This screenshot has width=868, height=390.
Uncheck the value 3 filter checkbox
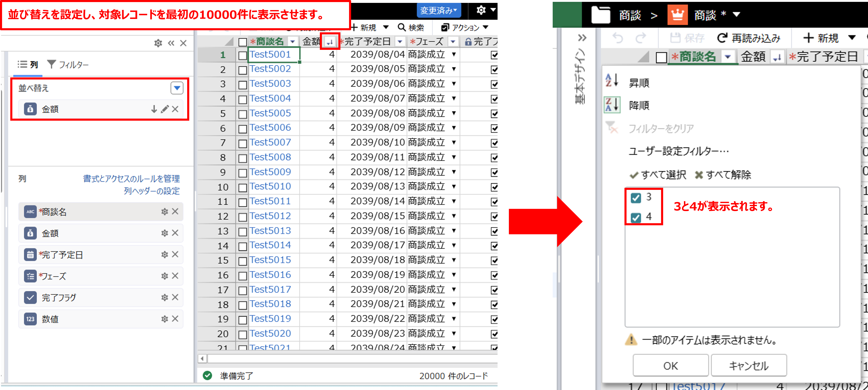[x=636, y=198]
